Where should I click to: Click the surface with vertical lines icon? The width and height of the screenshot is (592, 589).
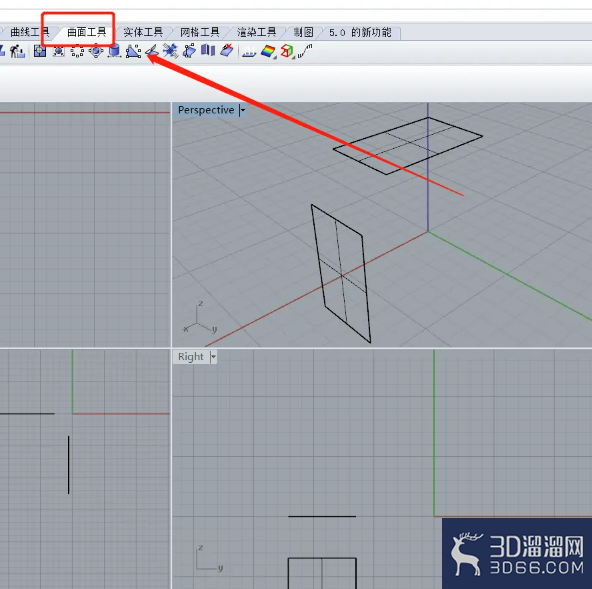click(x=249, y=51)
